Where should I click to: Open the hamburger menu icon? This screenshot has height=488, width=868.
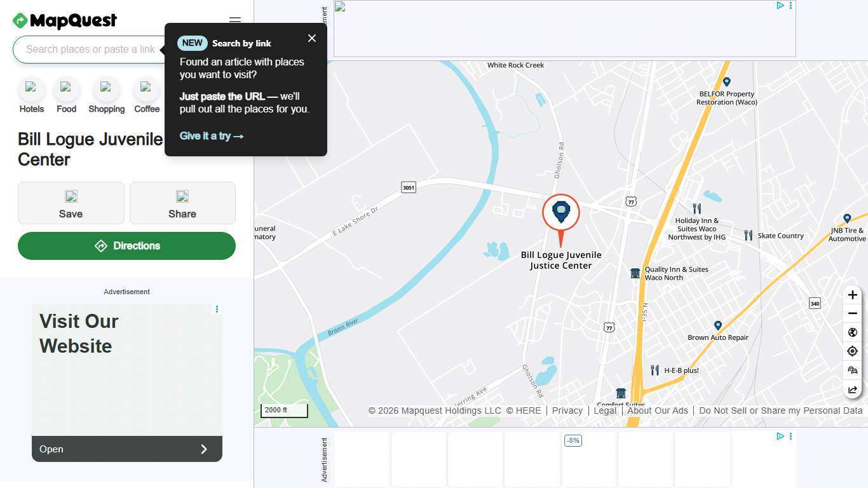coord(235,20)
